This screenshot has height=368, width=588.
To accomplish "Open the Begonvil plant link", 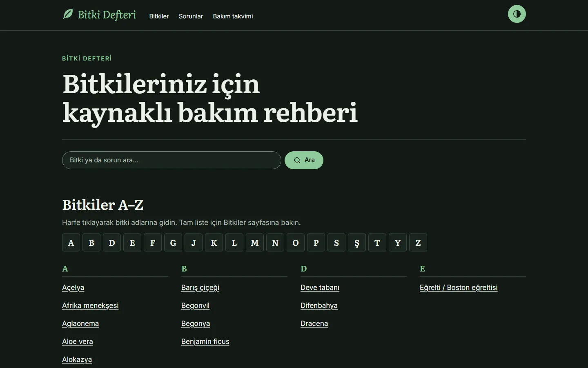I will click(x=195, y=305).
